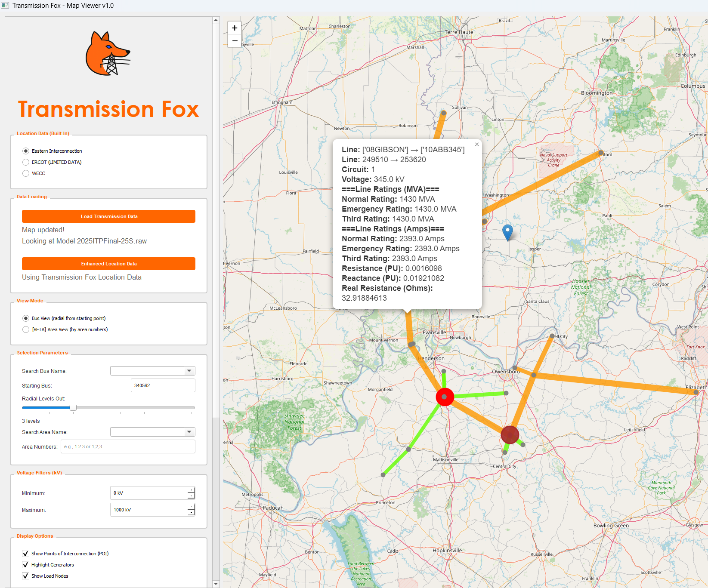Select the dark red generator node near Central City
The width and height of the screenshot is (708, 588).
tap(510, 435)
